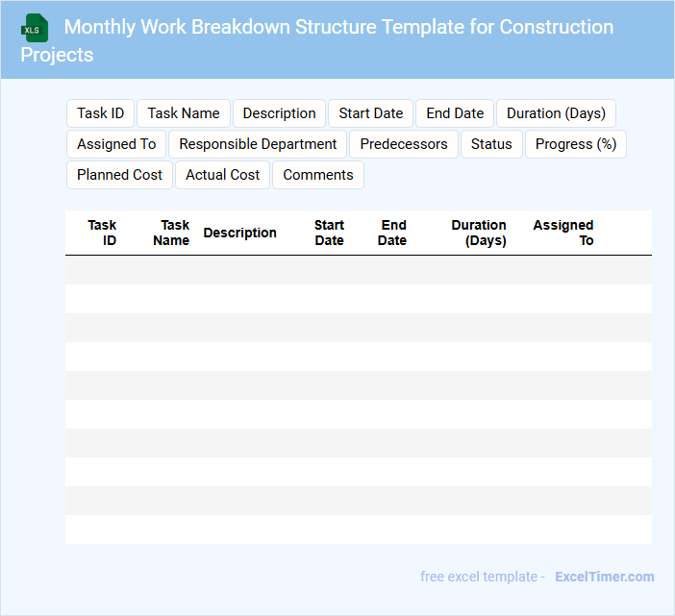Choose the Start Date tag

(x=370, y=113)
